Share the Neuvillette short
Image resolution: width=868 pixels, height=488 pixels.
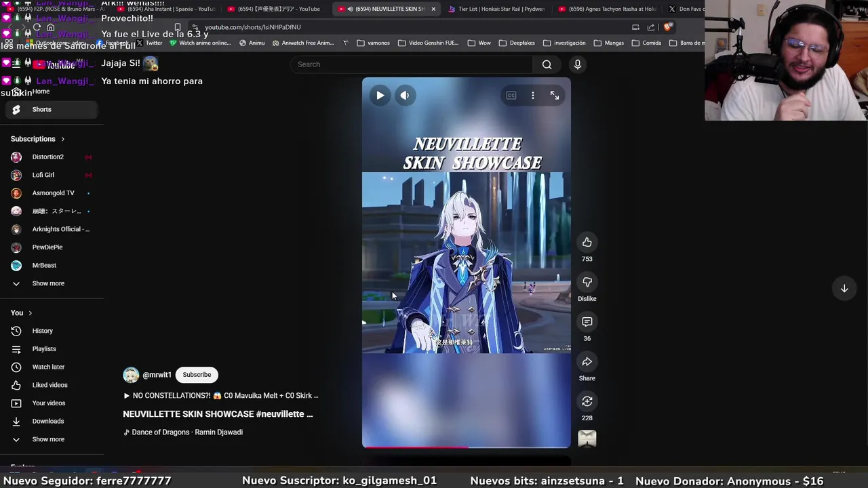point(587,362)
